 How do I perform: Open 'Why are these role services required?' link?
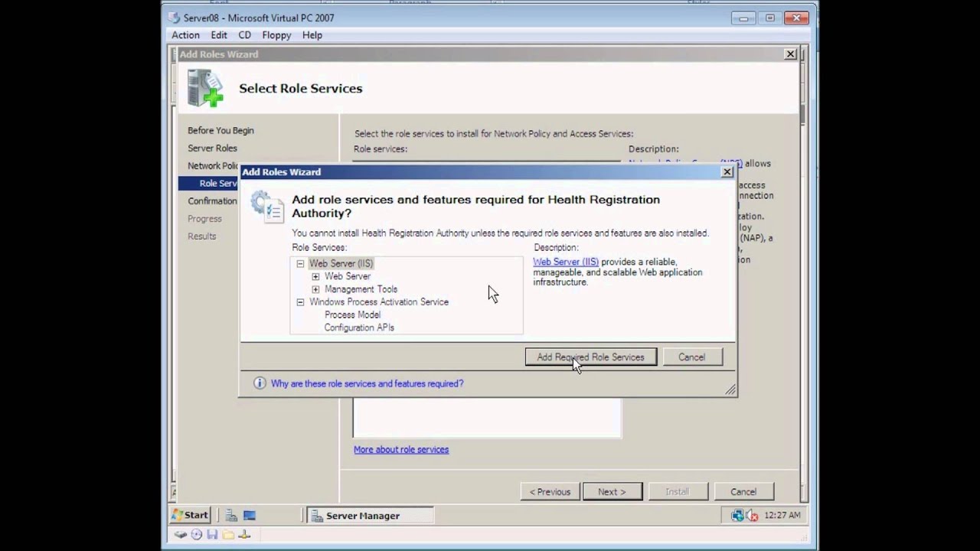pyautogui.click(x=367, y=383)
